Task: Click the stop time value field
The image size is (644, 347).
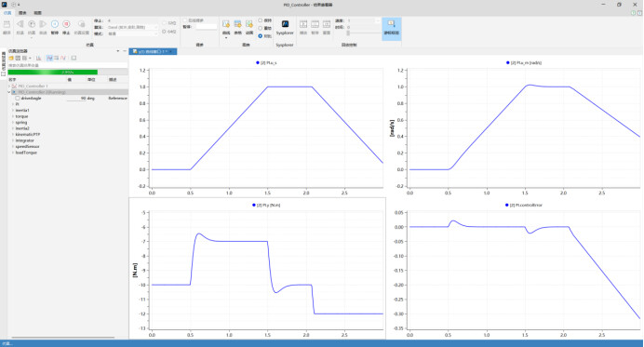Action: [131, 20]
